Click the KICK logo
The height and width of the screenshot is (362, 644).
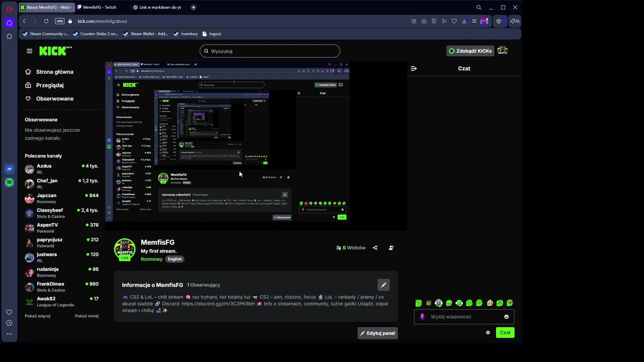[x=55, y=51]
